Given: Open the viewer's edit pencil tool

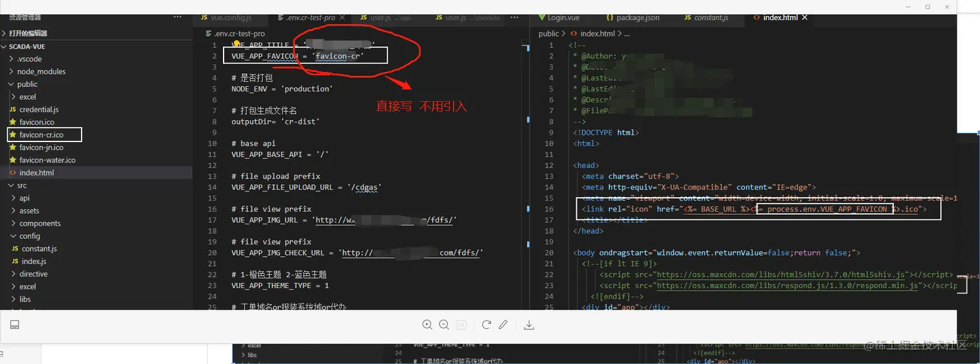Looking at the screenshot, I should (503, 324).
